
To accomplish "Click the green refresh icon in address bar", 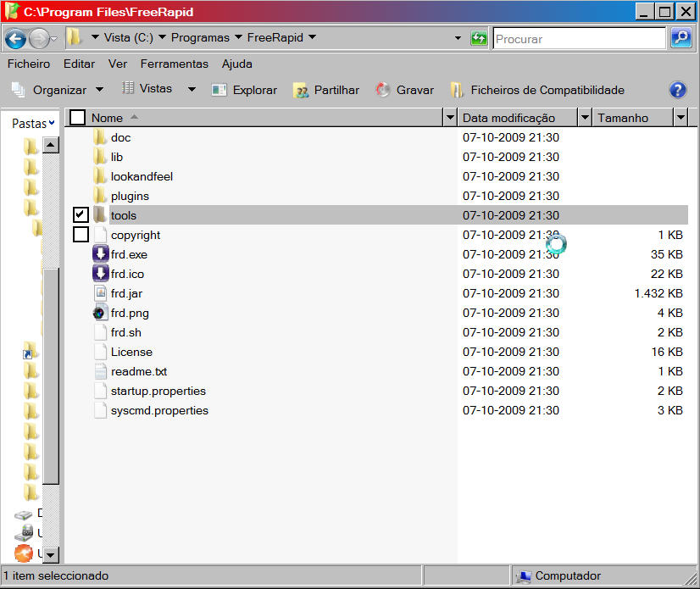I will (x=479, y=38).
